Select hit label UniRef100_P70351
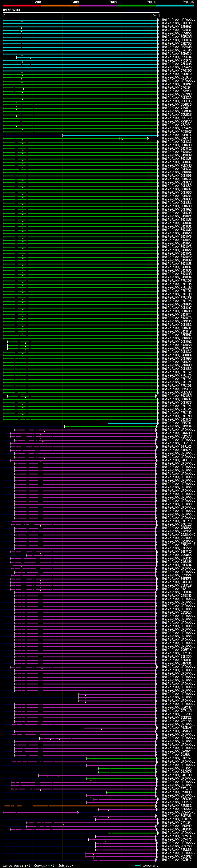197x868 pixels. tap(177, 531)
